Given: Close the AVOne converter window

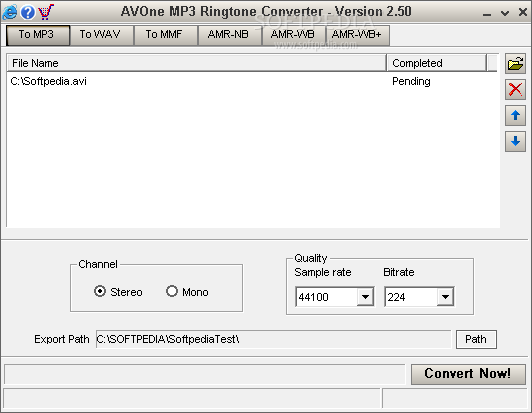Looking at the screenshot, I should (523, 12).
